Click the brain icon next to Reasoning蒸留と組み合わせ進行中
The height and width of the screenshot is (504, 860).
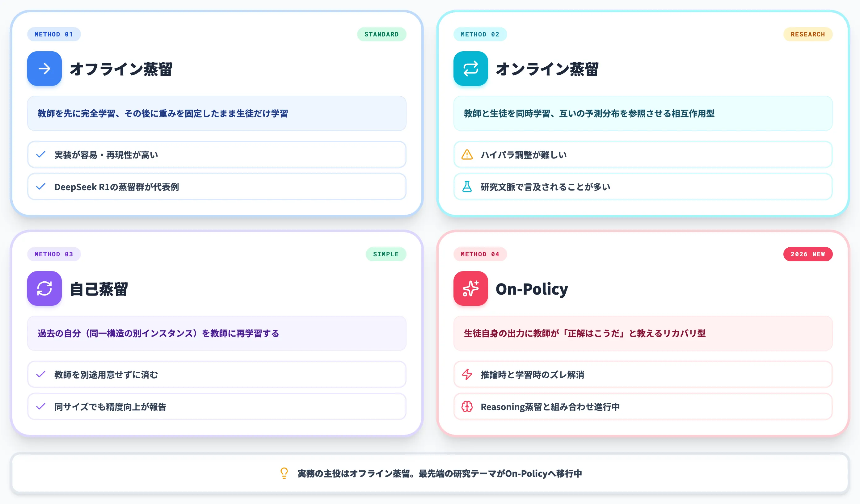467,406
